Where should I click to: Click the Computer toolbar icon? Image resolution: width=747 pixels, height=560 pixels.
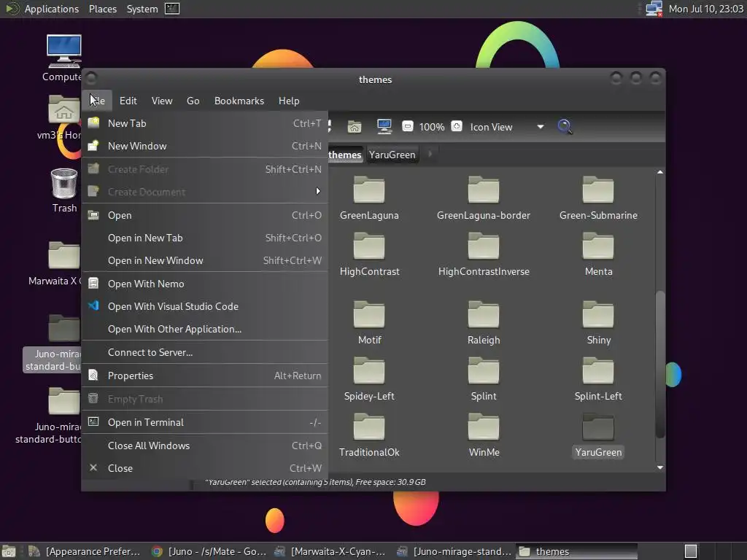click(384, 127)
